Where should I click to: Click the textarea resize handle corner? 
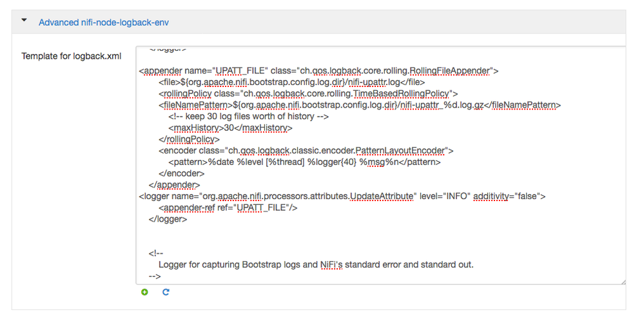[x=622, y=281]
